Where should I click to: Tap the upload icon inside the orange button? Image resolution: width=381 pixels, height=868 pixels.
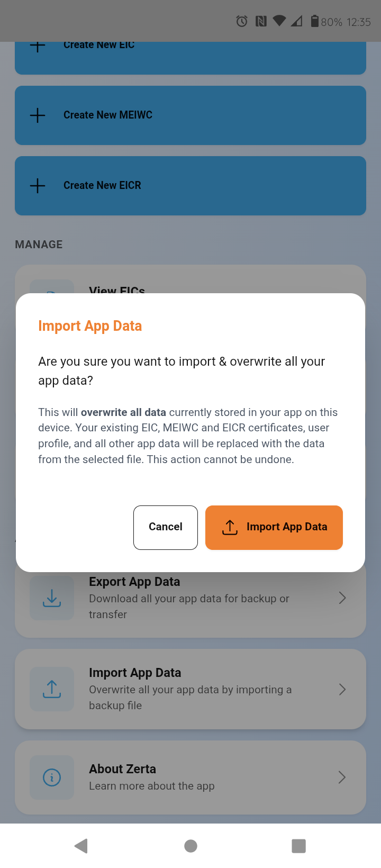pyautogui.click(x=229, y=527)
